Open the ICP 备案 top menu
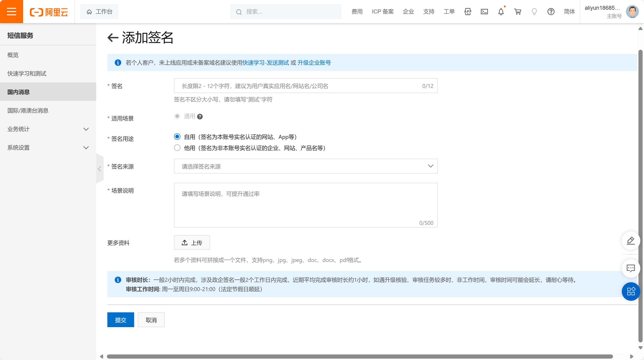644x360 pixels. [x=383, y=12]
